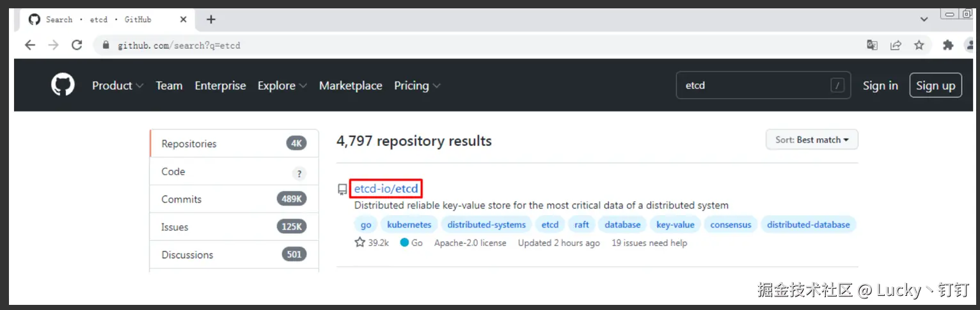Go back to the previous page

pos(29,45)
